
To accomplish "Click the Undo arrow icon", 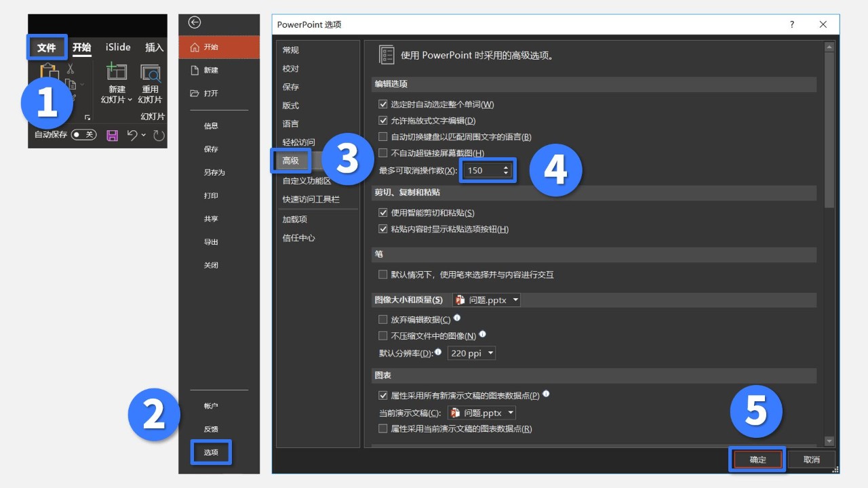I will click(133, 135).
